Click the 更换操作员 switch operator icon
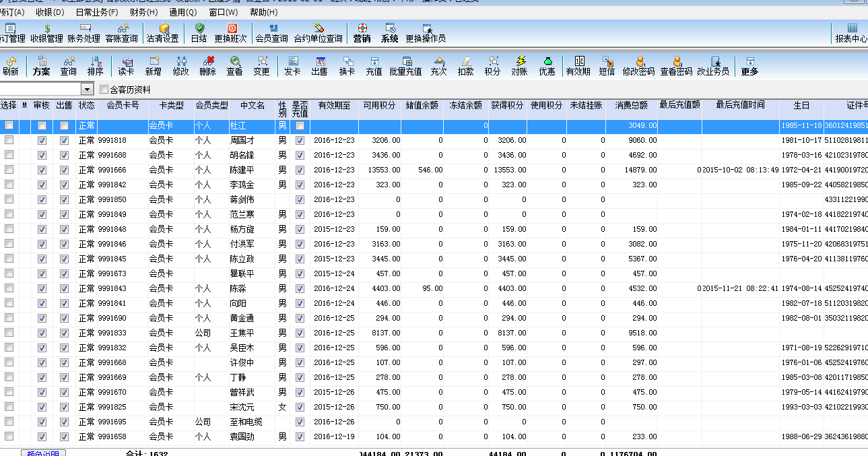868x456 pixels. [x=425, y=33]
